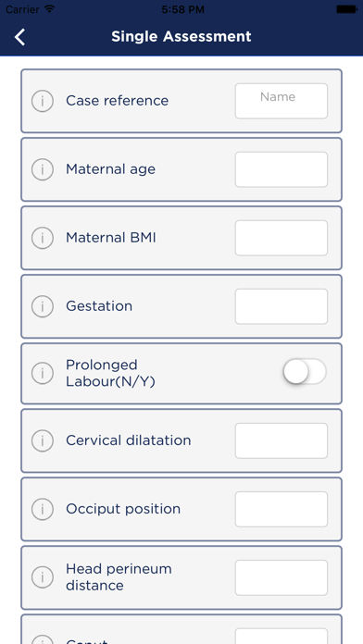Tap the back arrow in header
Viewport: 363px width, 644px height.
[x=19, y=37]
